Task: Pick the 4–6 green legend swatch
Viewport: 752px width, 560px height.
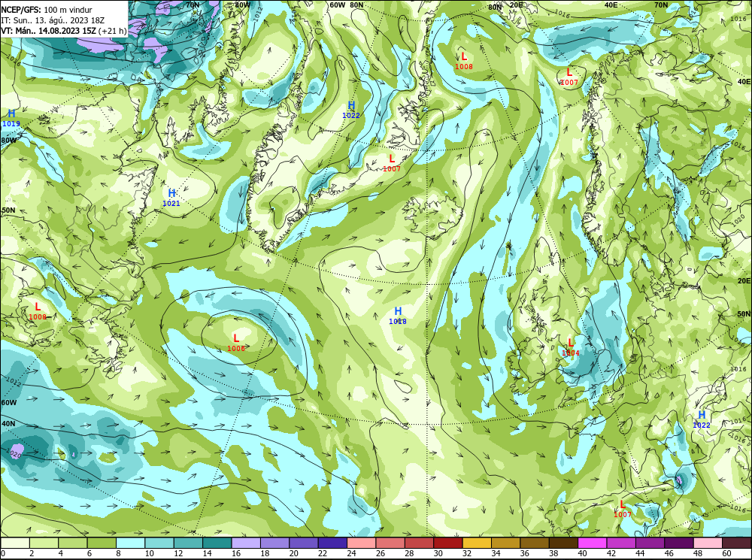Action: [73, 543]
